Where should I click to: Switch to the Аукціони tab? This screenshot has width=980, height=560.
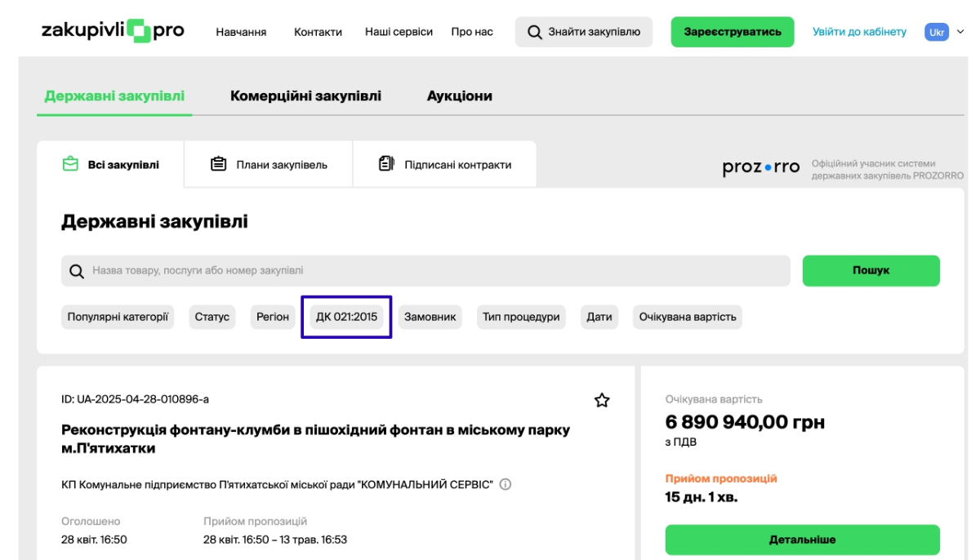(459, 96)
